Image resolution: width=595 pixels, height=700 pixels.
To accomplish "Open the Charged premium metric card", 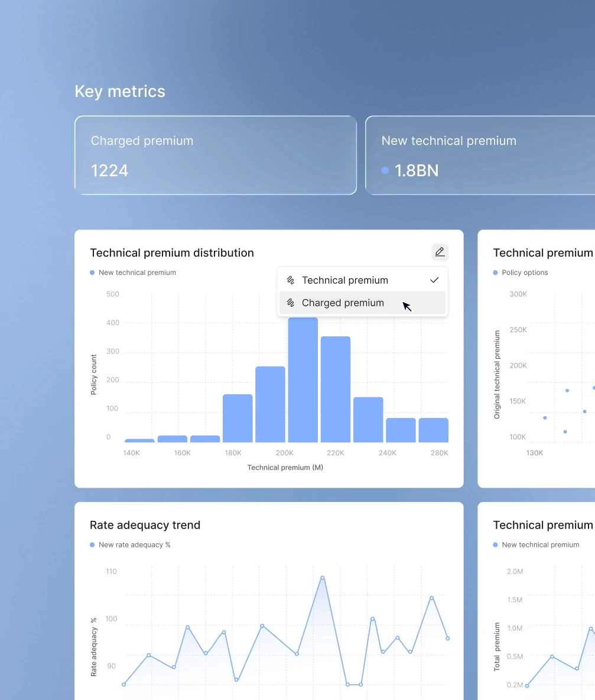I will 216,155.
